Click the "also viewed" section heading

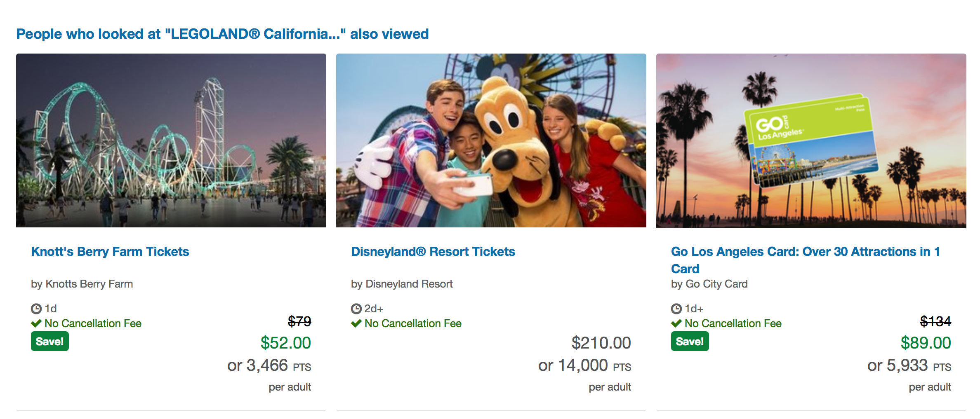pos(222,34)
